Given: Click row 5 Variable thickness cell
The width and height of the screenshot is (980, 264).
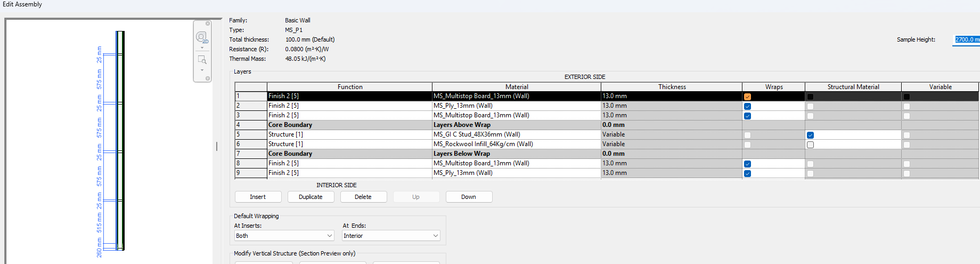Looking at the screenshot, I should coord(672,135).
